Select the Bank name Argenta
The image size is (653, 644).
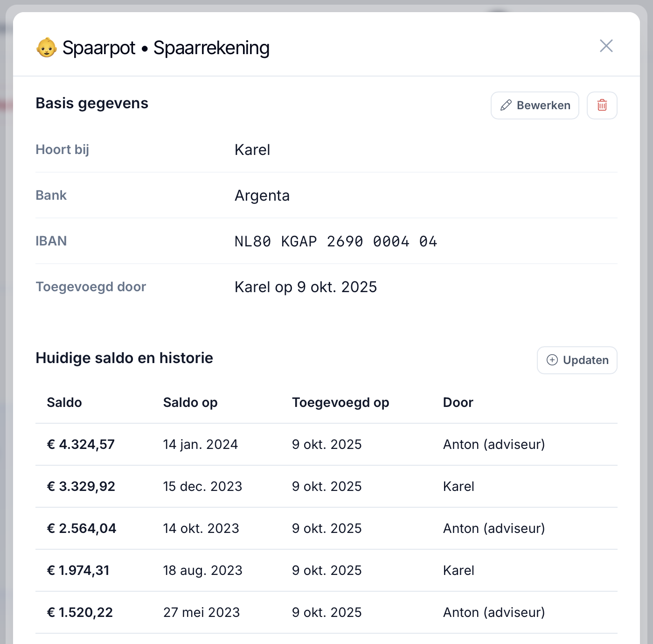click(x=262, y=196)
